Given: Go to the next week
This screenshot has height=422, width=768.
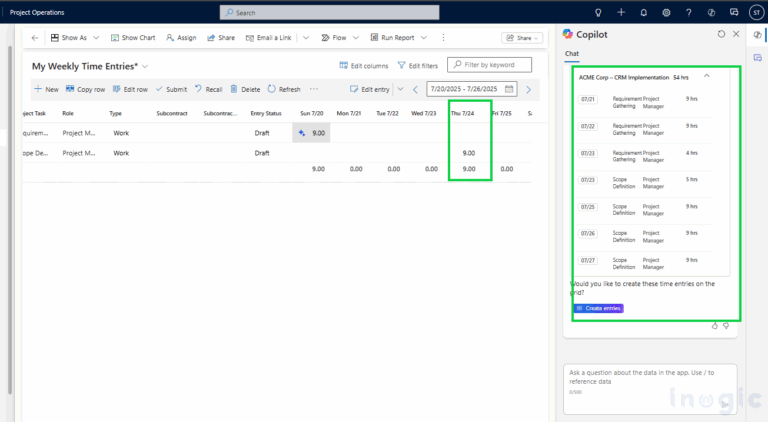Looking at the screenshot, I should pyautogui.click(x=528, y=90).
